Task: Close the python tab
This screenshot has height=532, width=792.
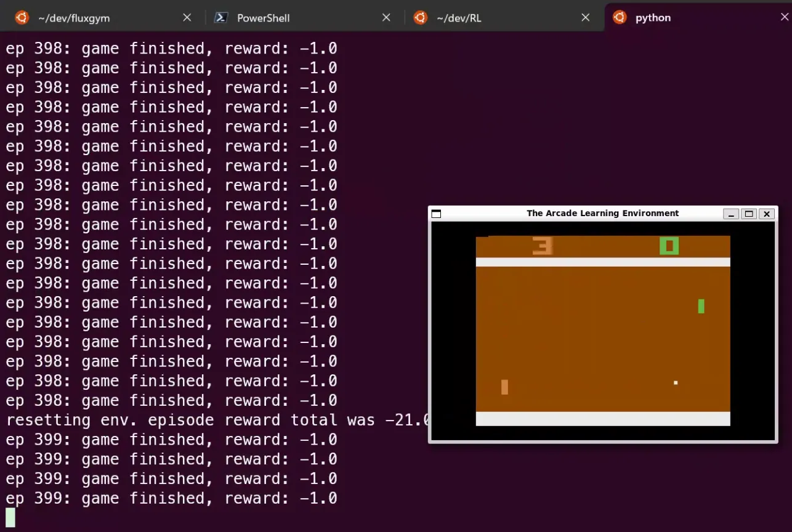Action: (x=784, y=18)
